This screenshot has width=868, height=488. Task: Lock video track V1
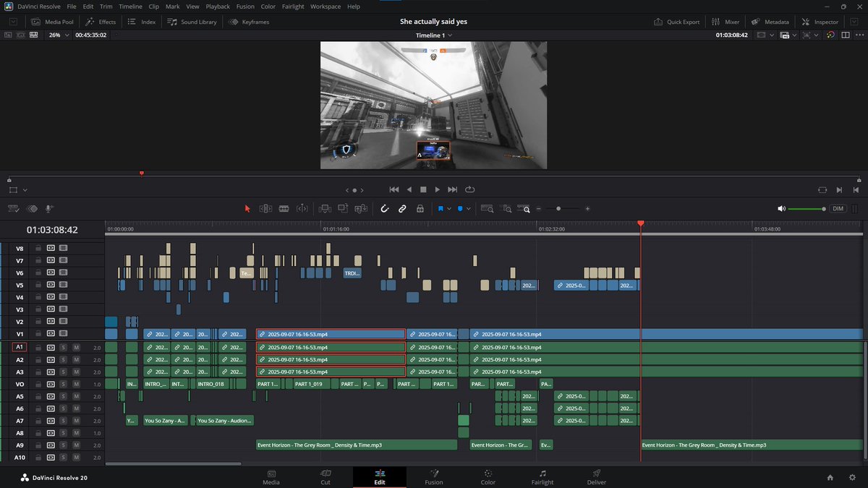[x=38, y=334]
